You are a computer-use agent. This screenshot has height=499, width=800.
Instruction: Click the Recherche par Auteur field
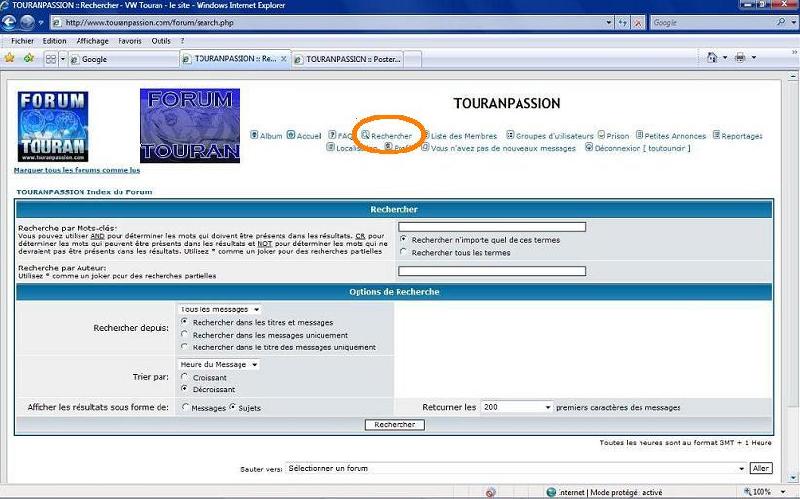pyautogui.click(x=492, y=271)
